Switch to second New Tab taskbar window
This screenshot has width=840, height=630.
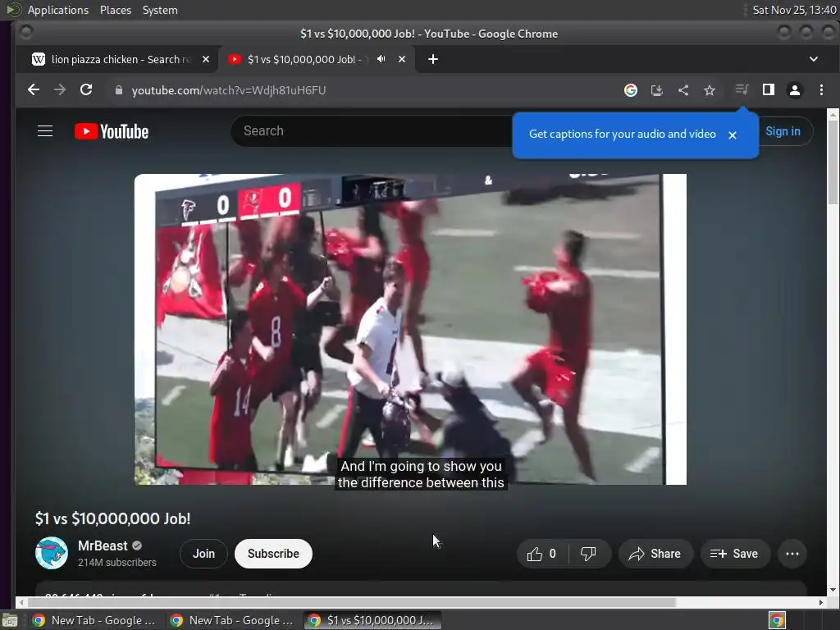click(232, 620)
